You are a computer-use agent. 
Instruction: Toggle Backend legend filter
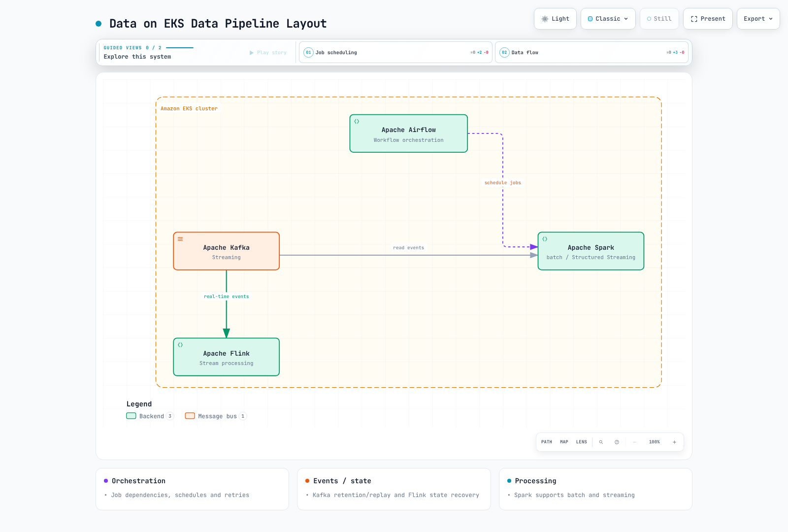click(150, 416)
